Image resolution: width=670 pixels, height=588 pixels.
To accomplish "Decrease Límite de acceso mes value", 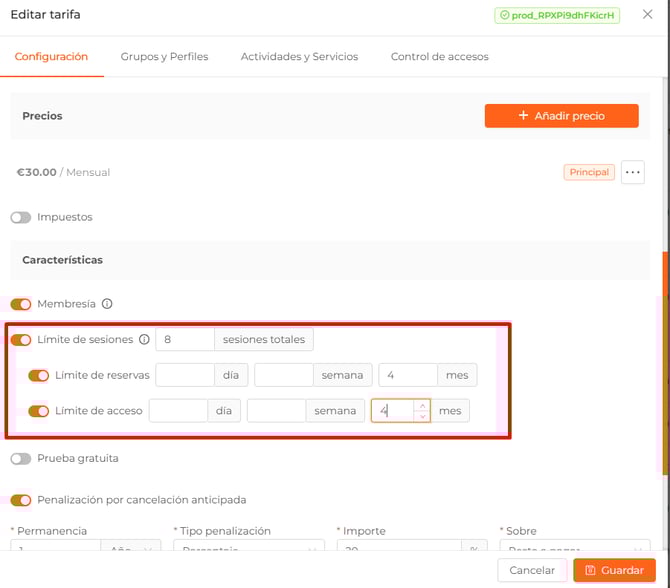I will tap(423, 416).
